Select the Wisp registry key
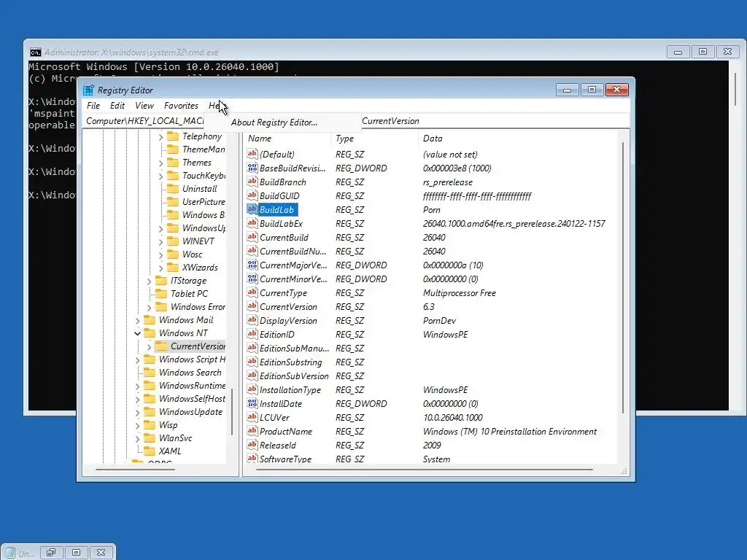 (169, 425)
